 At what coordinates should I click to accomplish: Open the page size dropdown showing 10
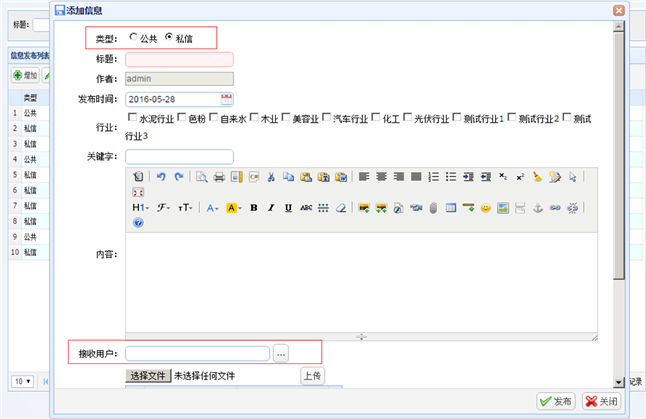22,381
